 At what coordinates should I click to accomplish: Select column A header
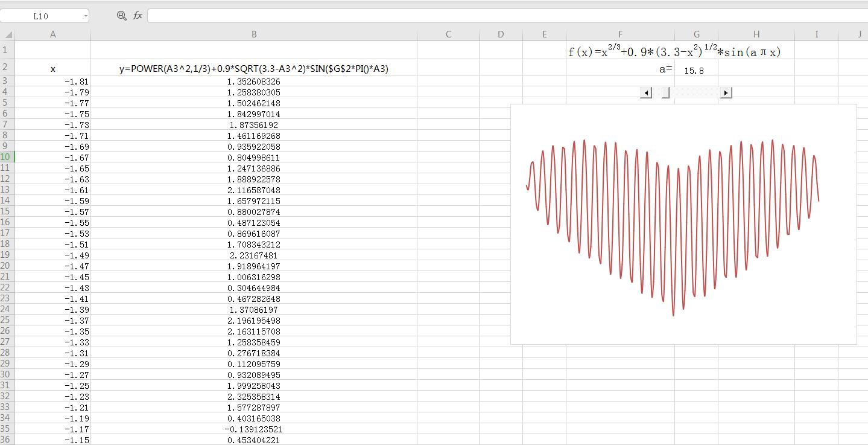click(52, 34)
